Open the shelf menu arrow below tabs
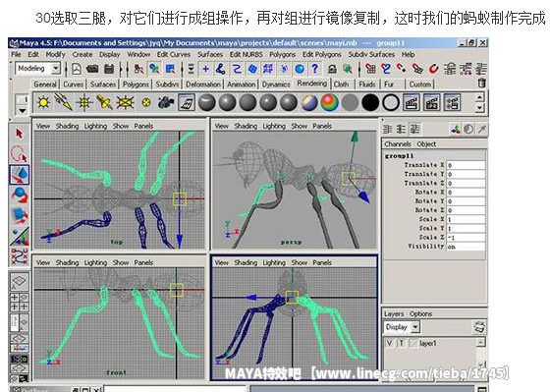The height and width of the screenshot is (392, 550). click(x=22, y=111)
